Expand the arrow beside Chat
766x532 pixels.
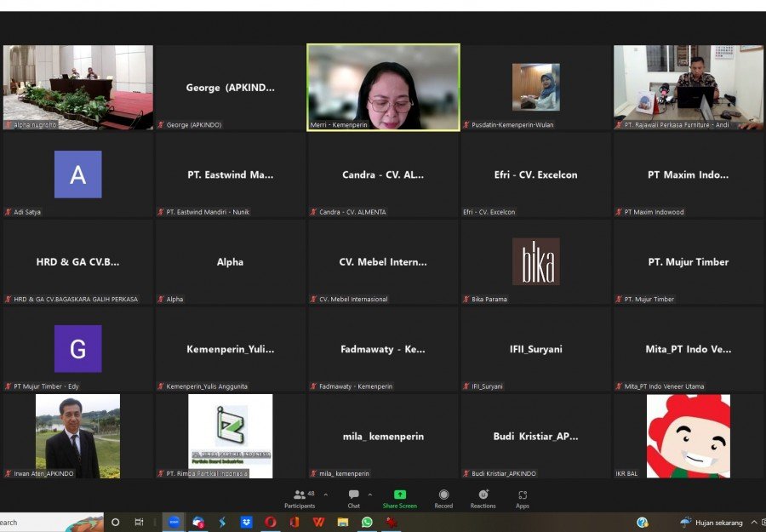click(x=370, y=495)
